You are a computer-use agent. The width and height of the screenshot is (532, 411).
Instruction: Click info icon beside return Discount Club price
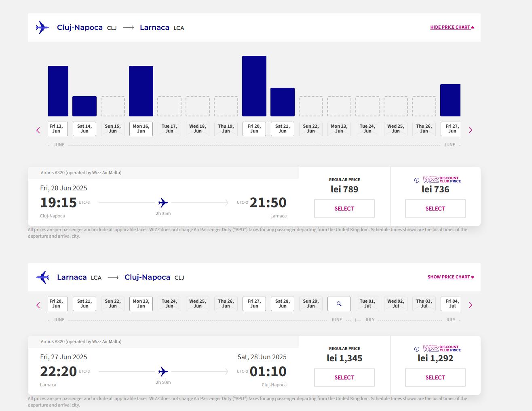click(x=417, y=349)
